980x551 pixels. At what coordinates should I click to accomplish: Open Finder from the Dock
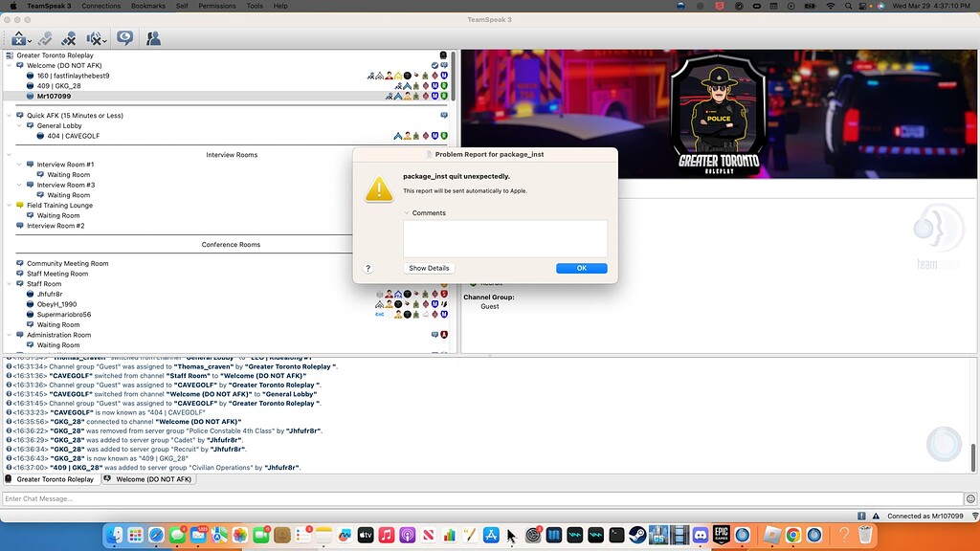click(115, 535)
